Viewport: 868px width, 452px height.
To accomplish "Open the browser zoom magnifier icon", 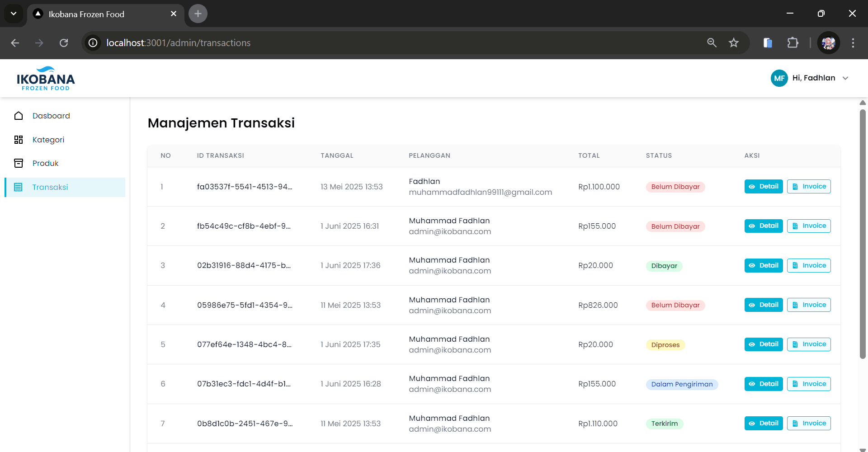I will 712,43.
